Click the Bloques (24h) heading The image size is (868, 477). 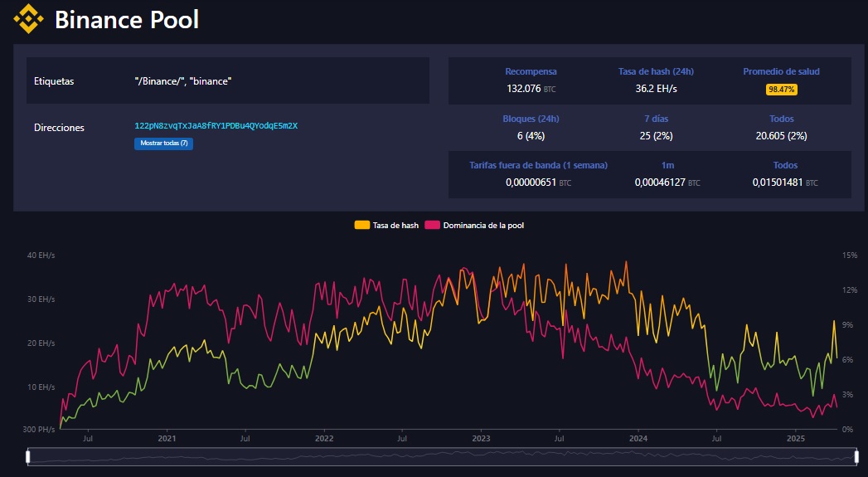tap(531, 119)
